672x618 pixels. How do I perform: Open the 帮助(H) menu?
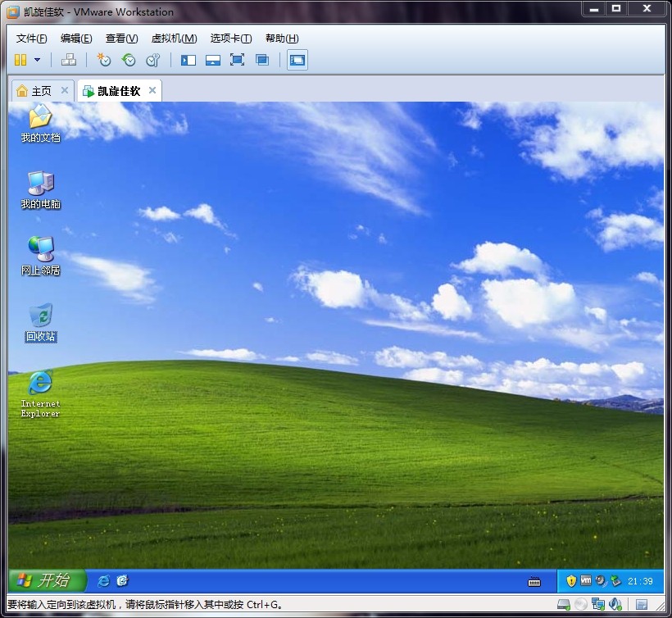(282, 39)
